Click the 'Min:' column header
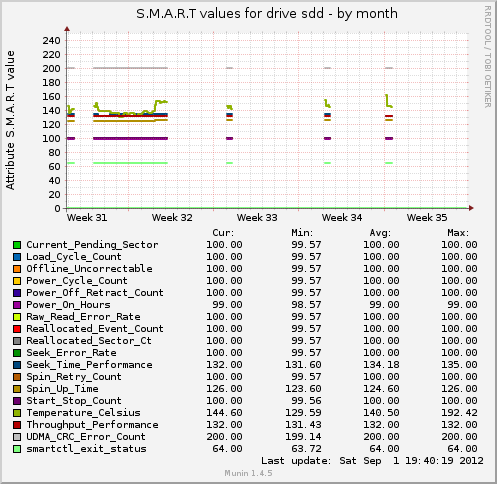497x484 pixels. click(x=302, y=233)
